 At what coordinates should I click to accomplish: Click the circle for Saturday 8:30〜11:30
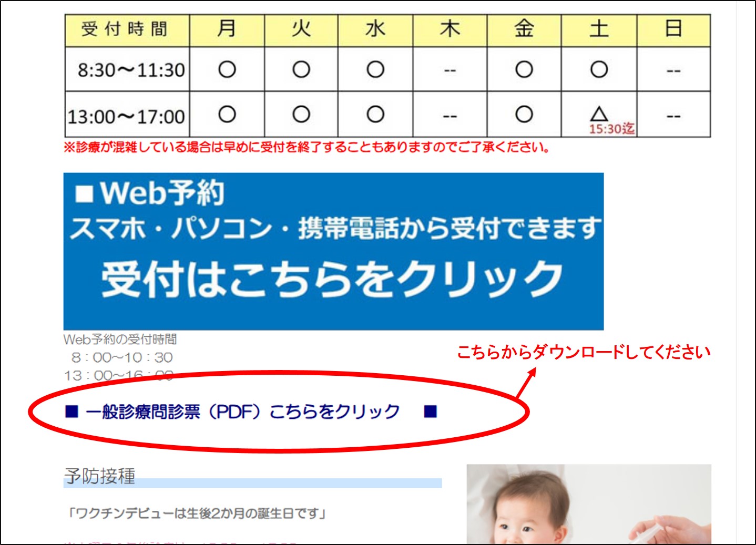(599, 69)
